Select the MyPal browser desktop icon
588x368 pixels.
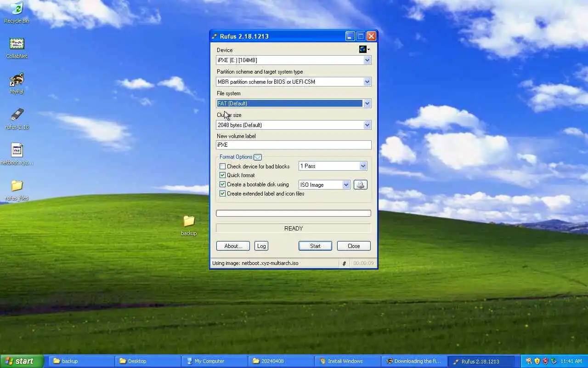(x=17, y=83)
